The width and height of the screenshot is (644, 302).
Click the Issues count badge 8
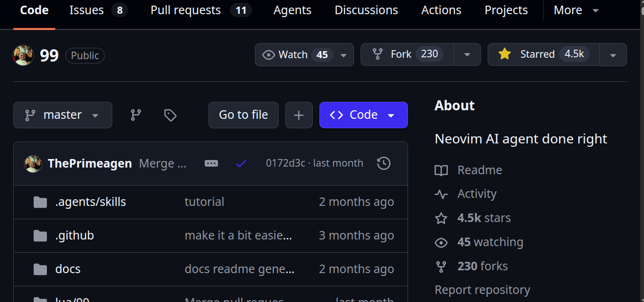119,10
